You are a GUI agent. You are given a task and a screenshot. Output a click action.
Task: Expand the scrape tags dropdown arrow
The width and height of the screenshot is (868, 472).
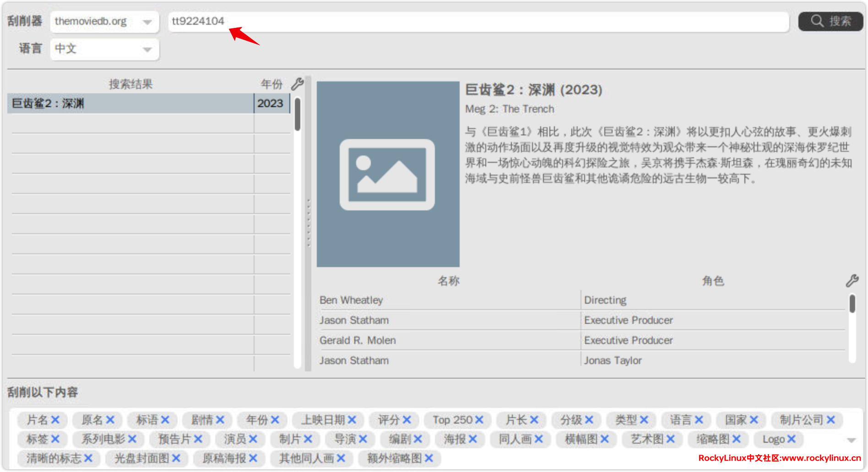(851, 440)
